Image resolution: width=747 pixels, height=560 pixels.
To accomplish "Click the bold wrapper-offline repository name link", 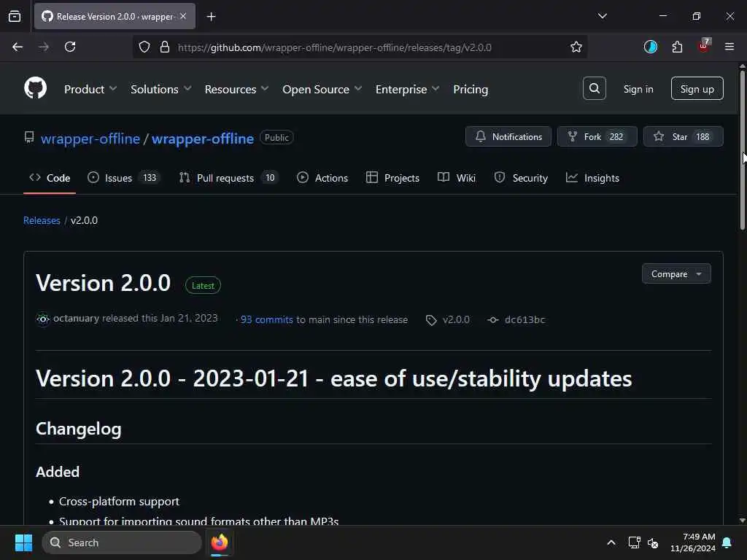I will [x=203, y=139].
